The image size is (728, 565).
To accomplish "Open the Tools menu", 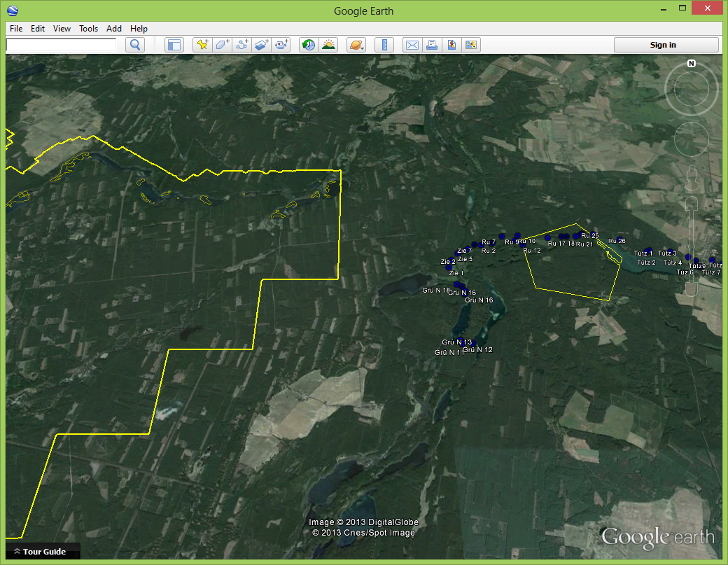I will tap(88, 29).
